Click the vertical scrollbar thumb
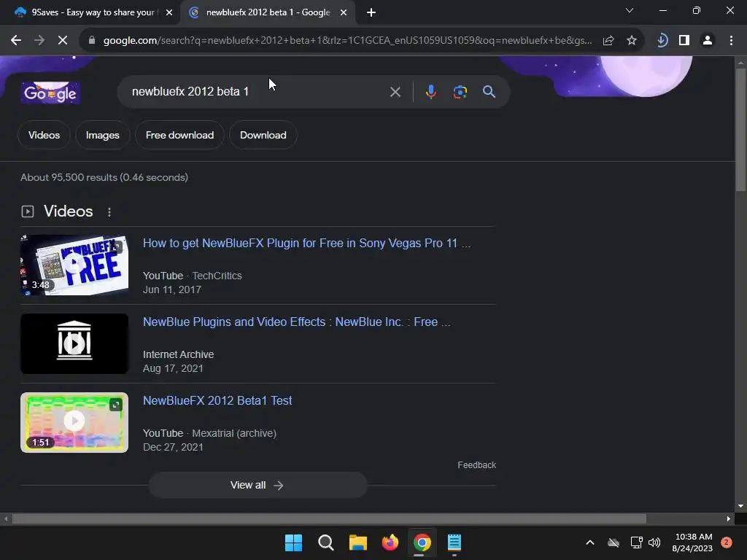 click(740, 130)
